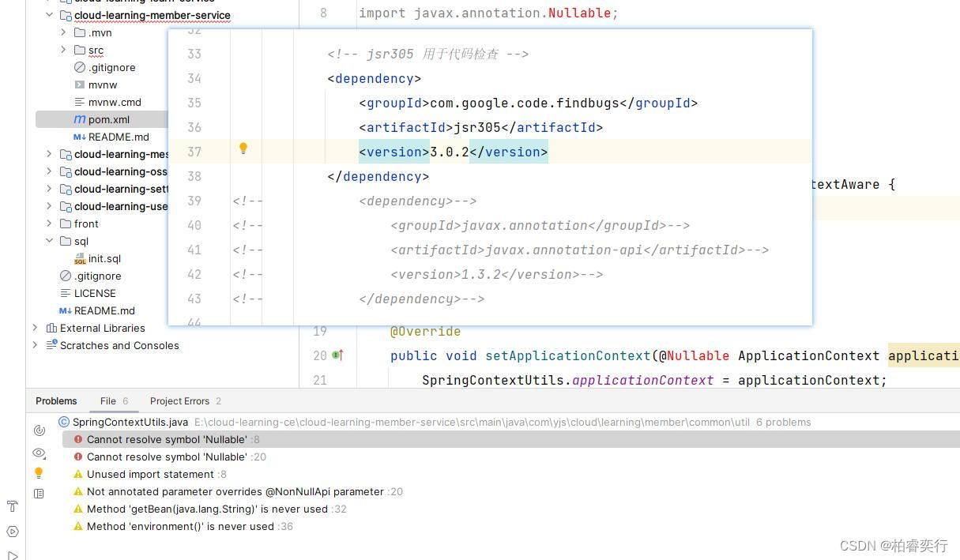Open the Run tool window icon
Image resolution: width=960 pixels, height=560 pixels.
(x=12, y=555)
